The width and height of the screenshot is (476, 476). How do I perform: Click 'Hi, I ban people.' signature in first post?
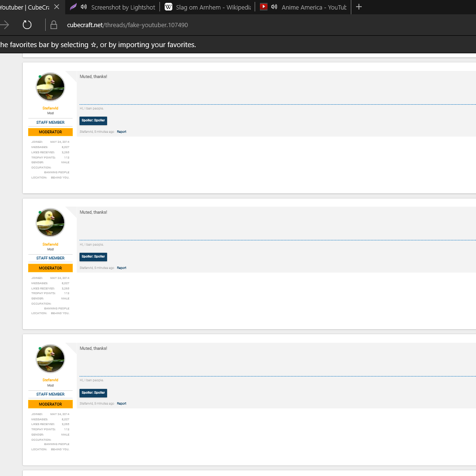point(92,109)
